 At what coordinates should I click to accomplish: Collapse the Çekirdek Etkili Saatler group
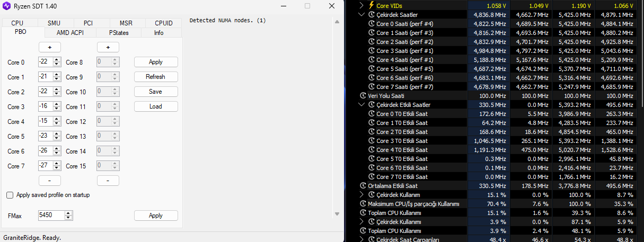point(361,105)
